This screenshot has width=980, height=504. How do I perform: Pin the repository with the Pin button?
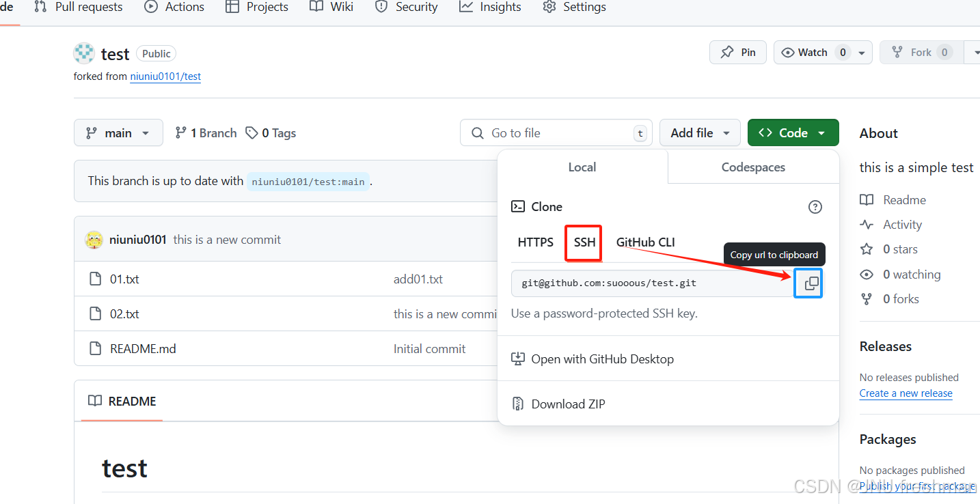coord(738,53)
